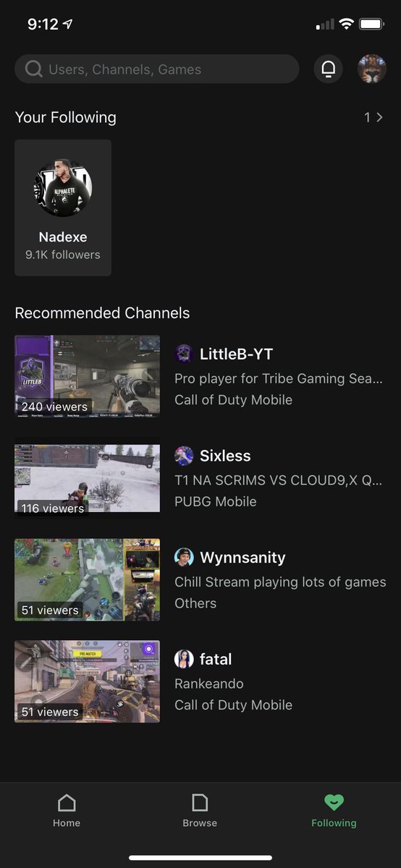
Task: Select the Following heart tab
Action: click(334, 810)
